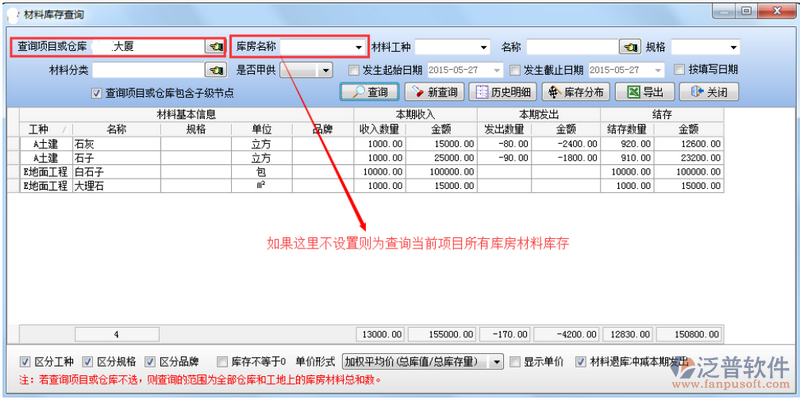
Task: Click lookup icon beside 查询项目或仓库 field
Action: 214,47
